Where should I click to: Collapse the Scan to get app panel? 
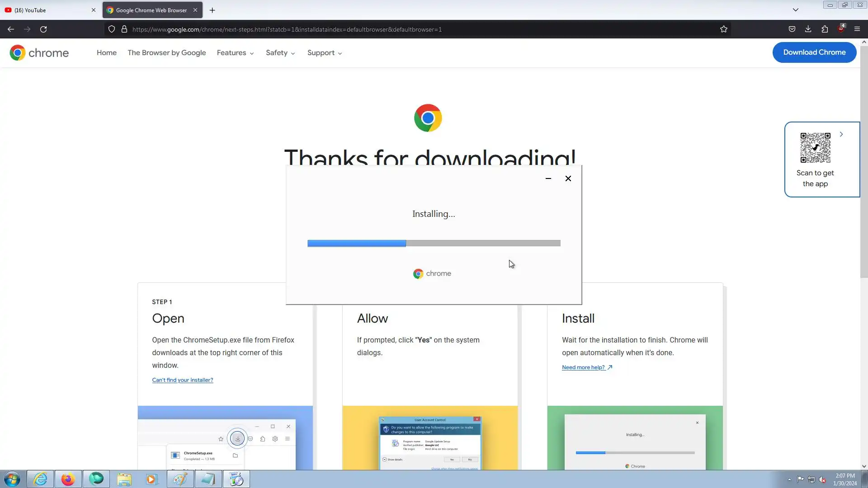pyautogui.click(x=841, y=135)
